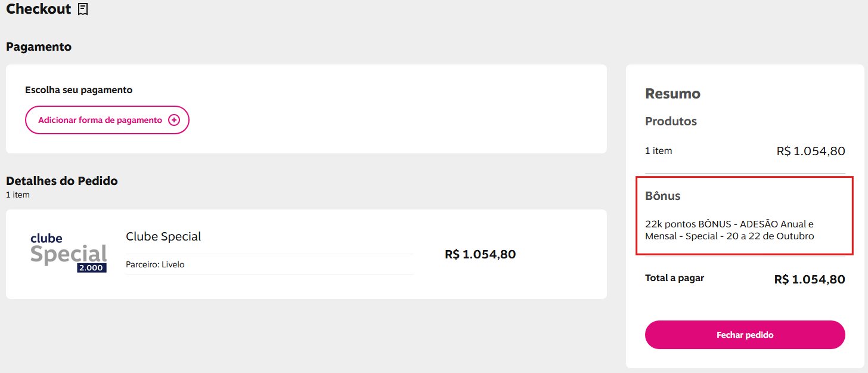This screenshot has width=868, height=373.
Task: Click the Pagamento section heading
Action: pos(39,47)
